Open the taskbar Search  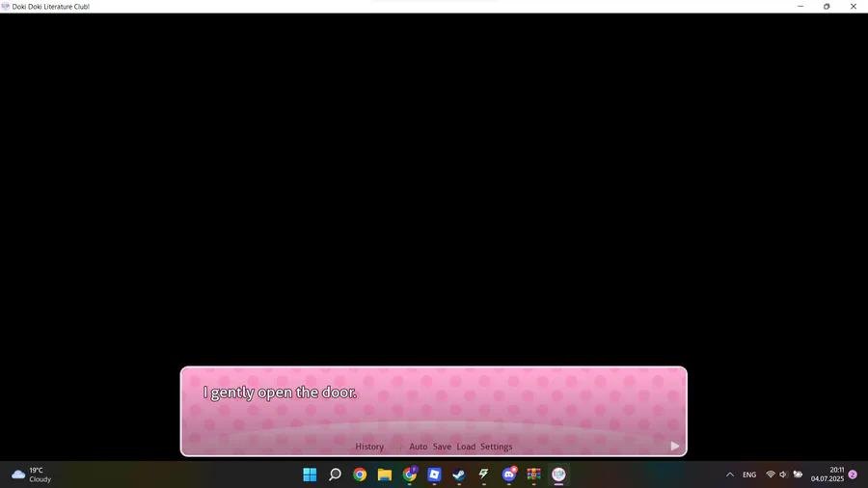pyautogui.click(x=335, y=474)
